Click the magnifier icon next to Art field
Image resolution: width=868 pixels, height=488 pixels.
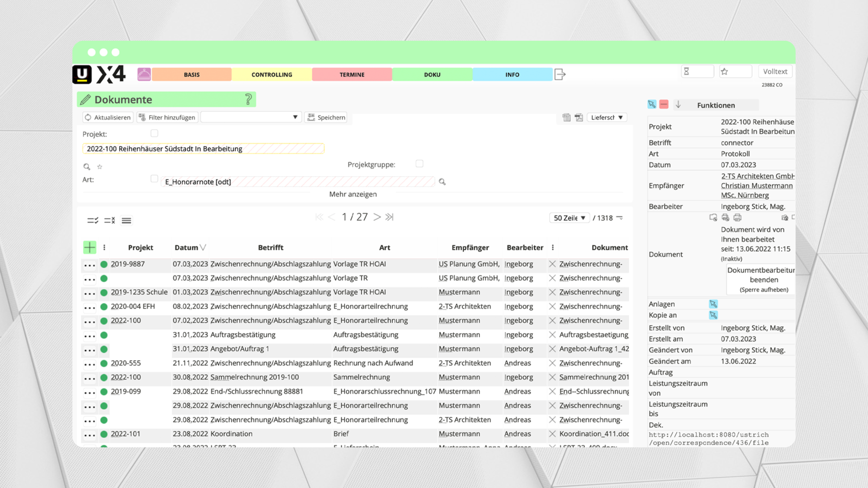coord(442,182)
